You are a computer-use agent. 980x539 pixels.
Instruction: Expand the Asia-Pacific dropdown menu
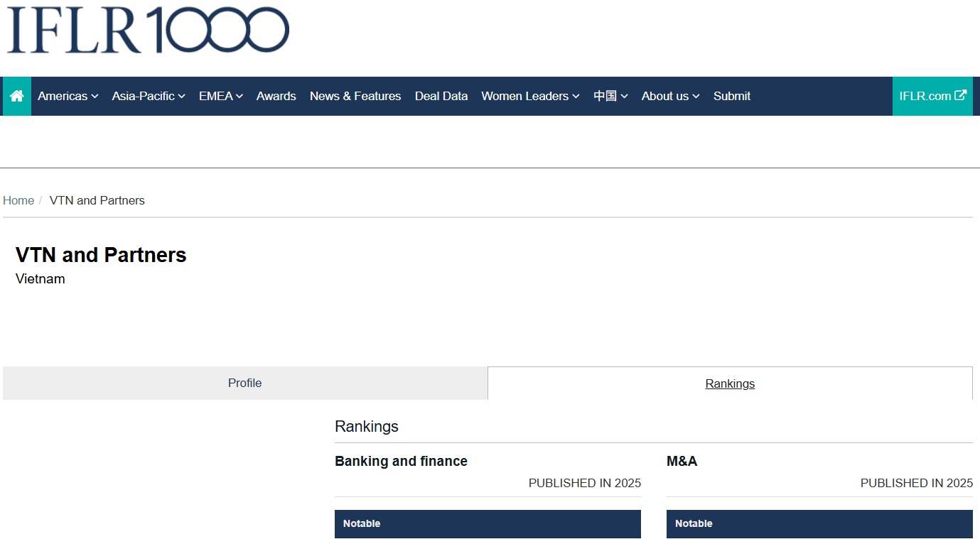point(148,96)
